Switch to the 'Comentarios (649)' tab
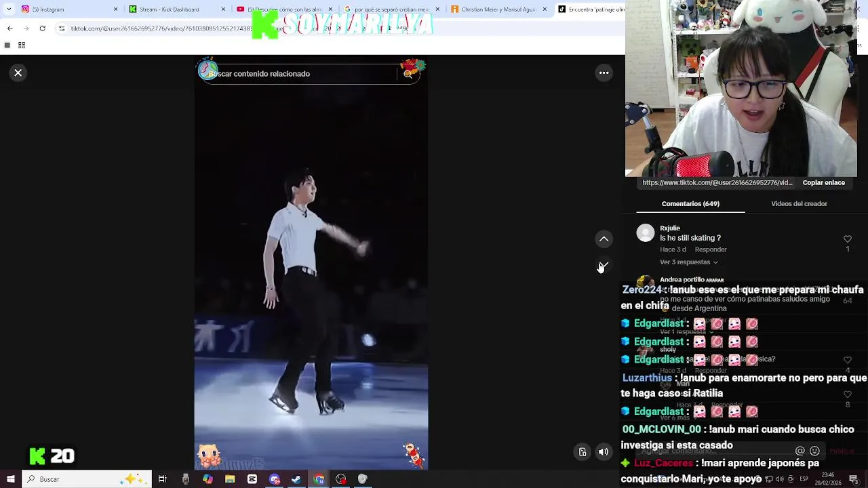The height and width of the screenshot is (488, 868). (x=690, y=203)
